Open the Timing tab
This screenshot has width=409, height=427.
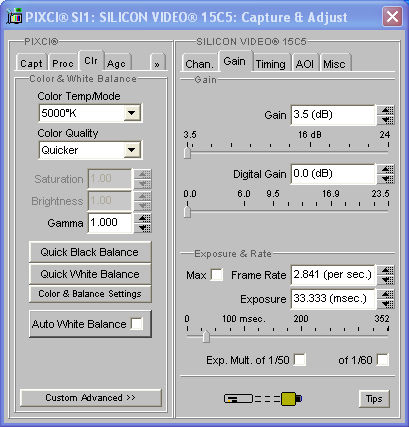click(271, 63)
